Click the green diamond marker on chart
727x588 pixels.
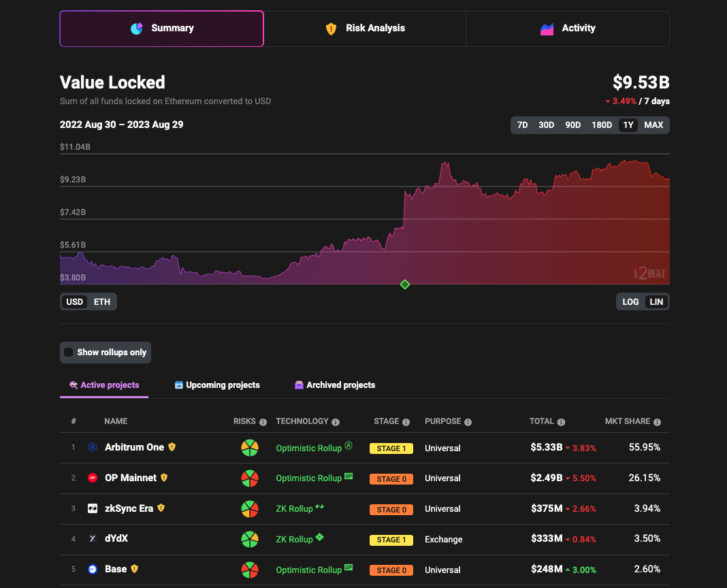pos(405,284)
